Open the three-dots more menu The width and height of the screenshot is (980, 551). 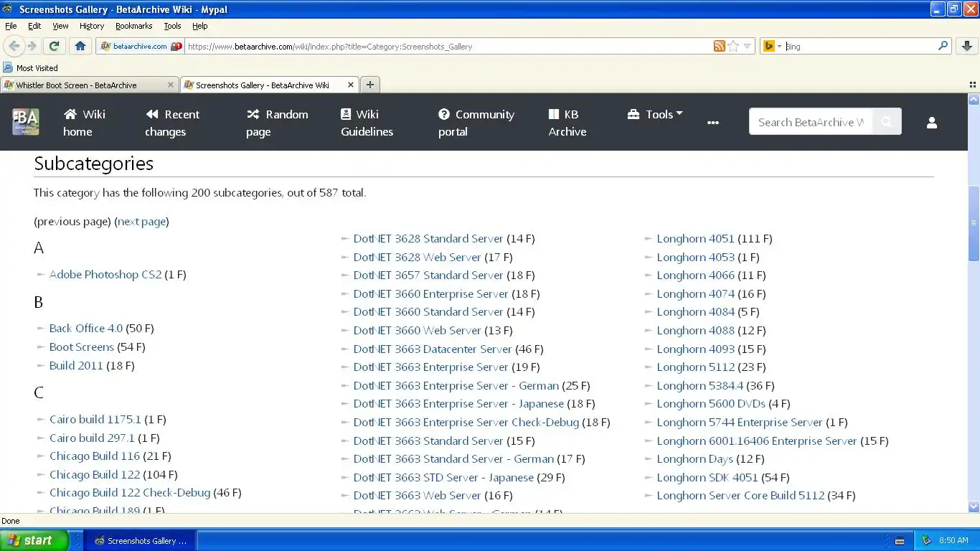[712, 123]
